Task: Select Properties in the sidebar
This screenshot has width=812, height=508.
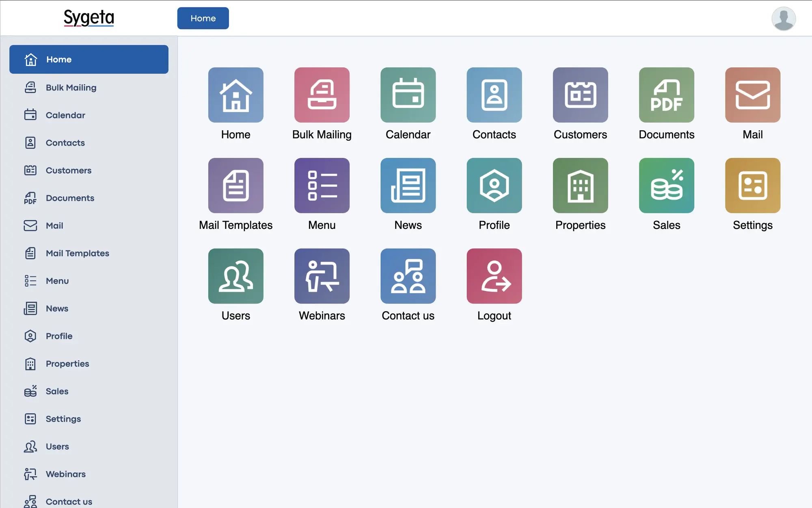Action: [89, 363]
